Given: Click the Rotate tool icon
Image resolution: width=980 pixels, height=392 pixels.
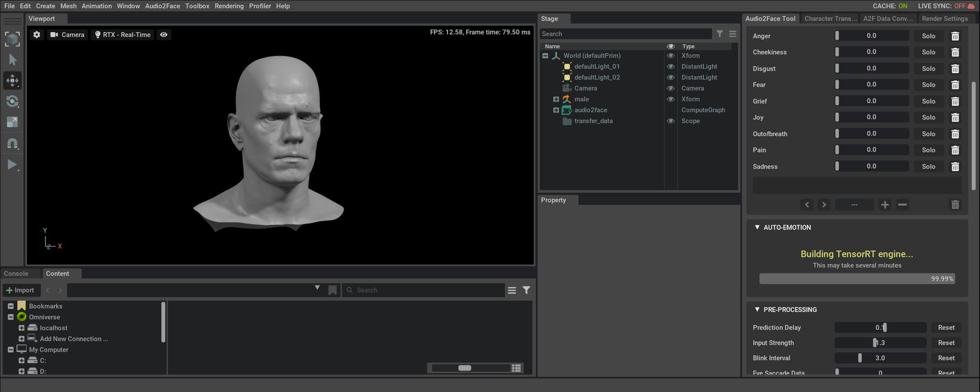Looking at the screenshot, I should tap(12, 102).
